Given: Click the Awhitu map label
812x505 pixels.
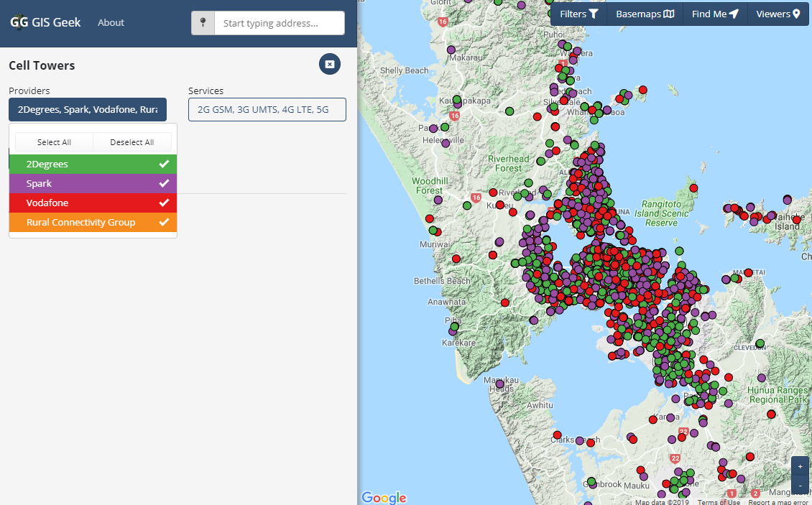Looking at the screenshot, I should [x=540, y=405].
